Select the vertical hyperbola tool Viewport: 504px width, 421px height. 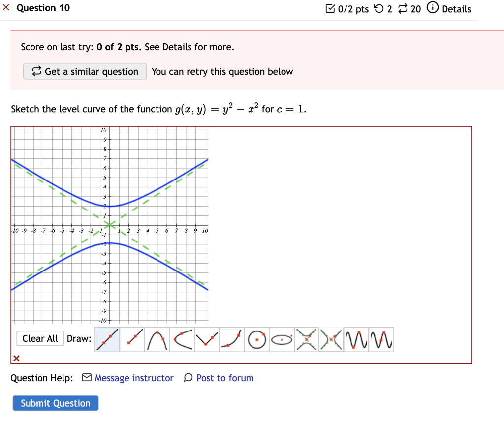point(307,339)
